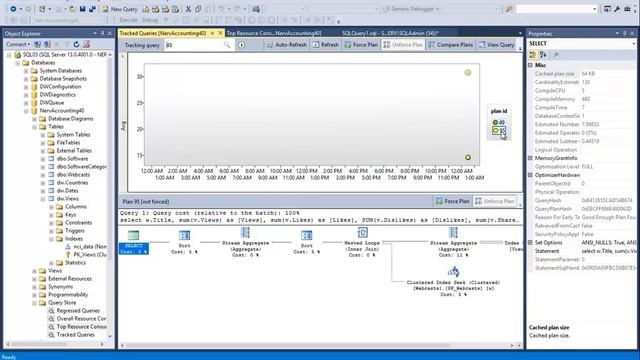The image size is (640, 360).
Task: Click the navigate backward arrow icon
Action: (x=13, y=9)
